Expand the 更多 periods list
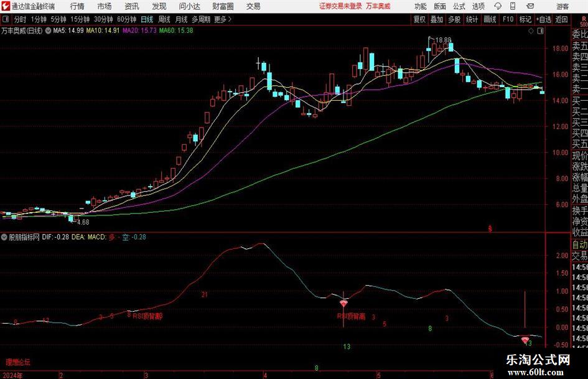Image resolution: width=588 pixels, height=379 pixels. [223, 19]
